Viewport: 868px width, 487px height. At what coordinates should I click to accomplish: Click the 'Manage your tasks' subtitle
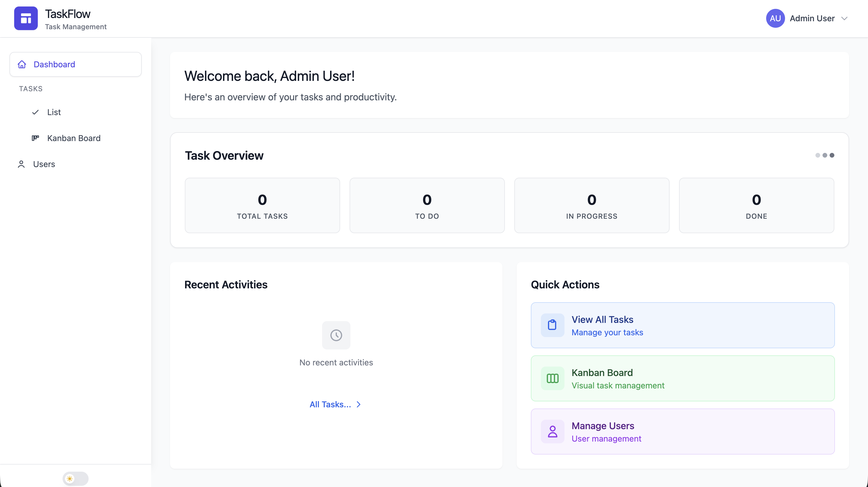click(x=607, y=332)
